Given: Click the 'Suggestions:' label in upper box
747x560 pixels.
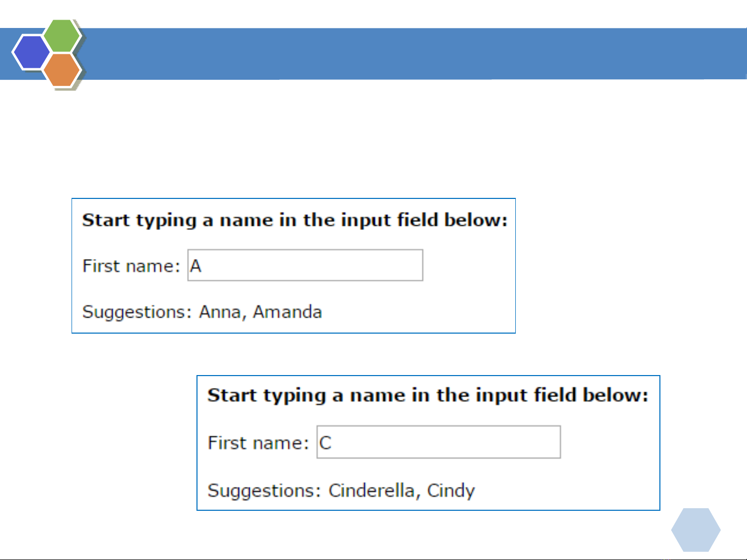Looking at the screenshot, I should click(137, 312).
